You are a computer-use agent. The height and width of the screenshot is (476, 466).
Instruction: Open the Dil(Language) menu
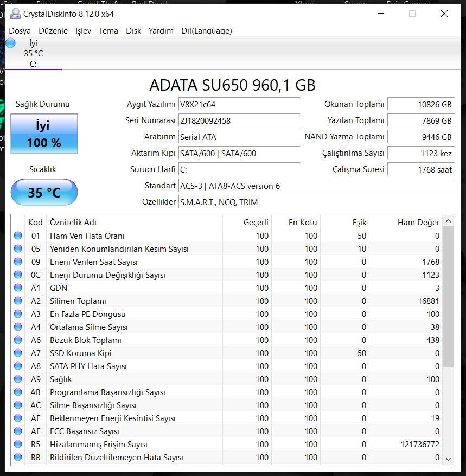pyautogui.click(x=207, y=31)
